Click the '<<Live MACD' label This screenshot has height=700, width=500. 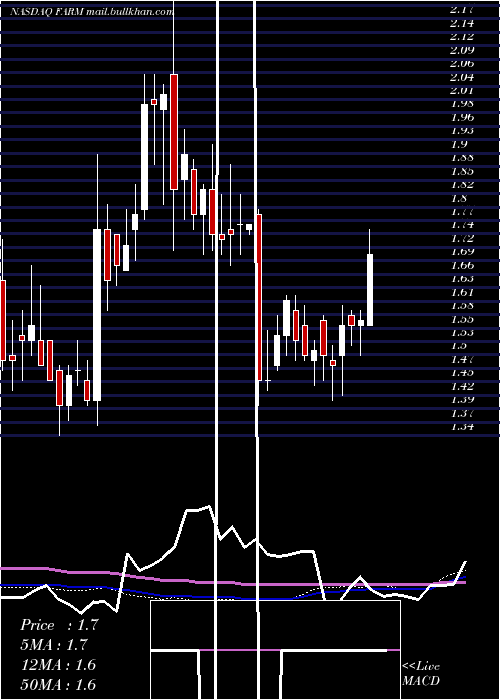(x=421, y=673)
